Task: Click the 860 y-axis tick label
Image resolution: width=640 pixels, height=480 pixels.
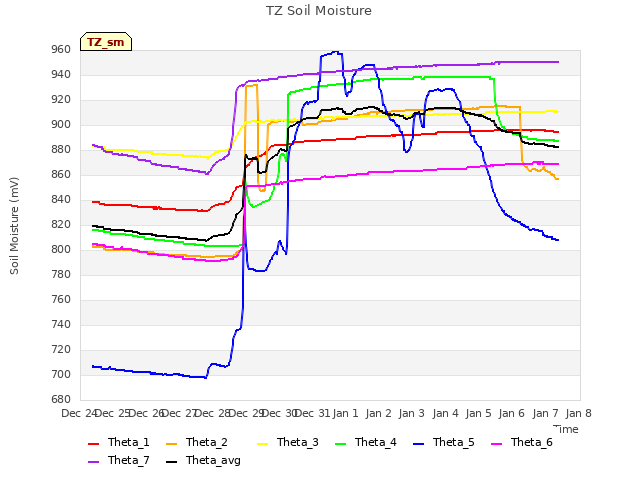Action: click(x=61, y=175)
